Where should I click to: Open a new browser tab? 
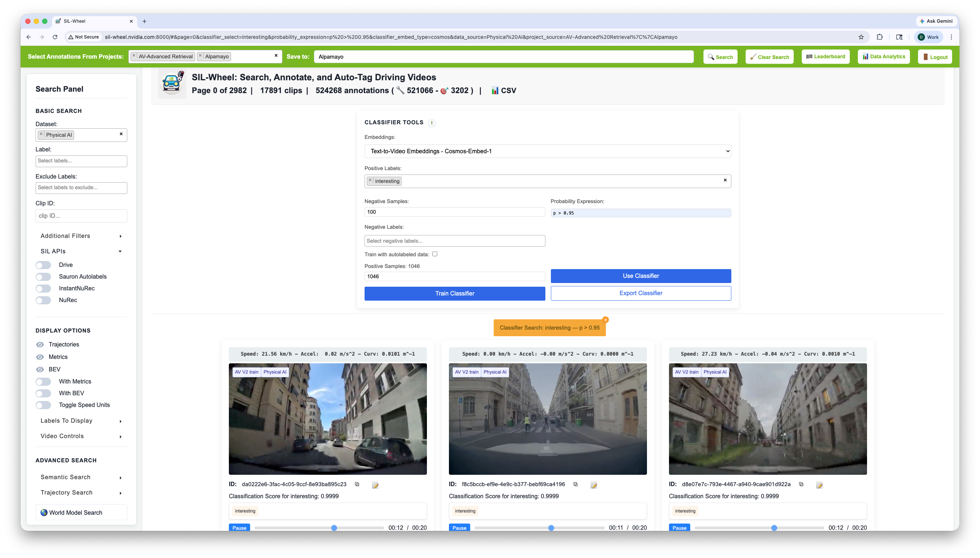[145, 22]
